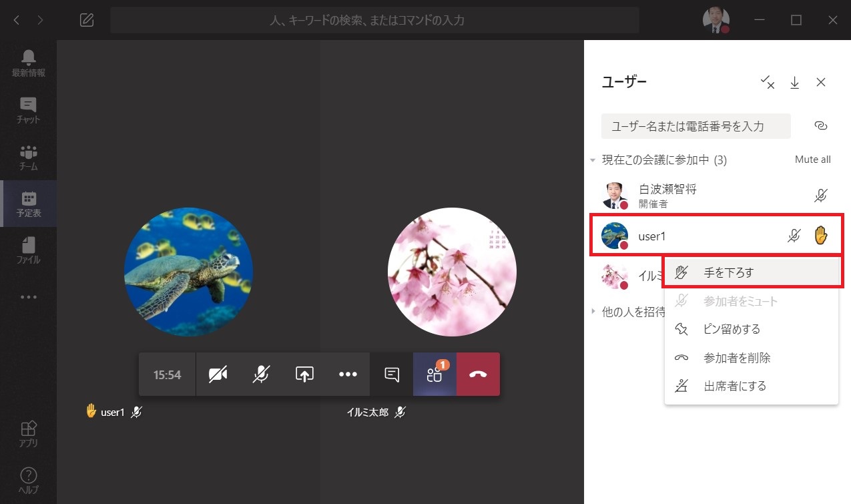Click the Mute all button
The image size is (851, 504).
click(x=812, y=160)
